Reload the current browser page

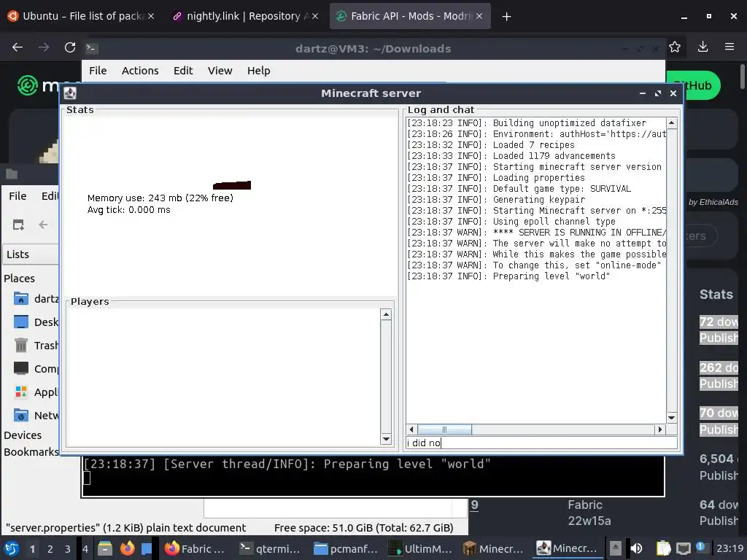(70, 47)
